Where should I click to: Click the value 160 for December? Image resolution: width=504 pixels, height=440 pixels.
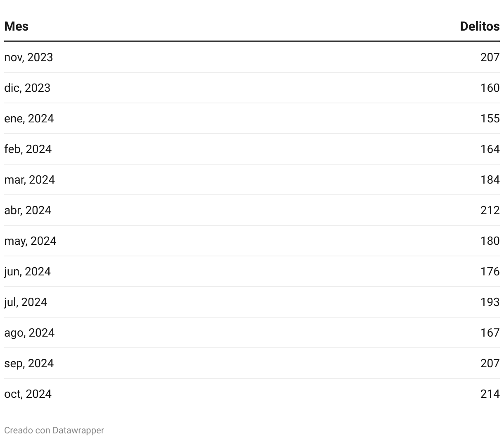pos(490,88)
